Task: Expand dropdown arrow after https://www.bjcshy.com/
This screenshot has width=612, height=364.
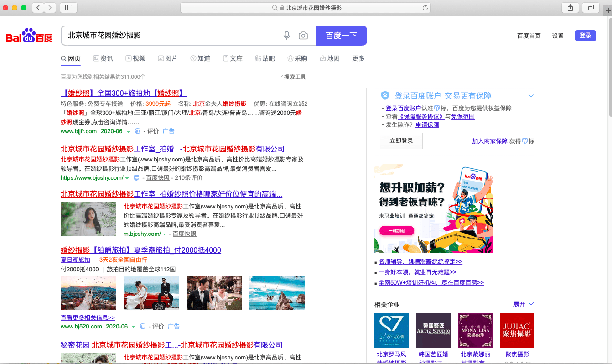Action: [127, 178]
